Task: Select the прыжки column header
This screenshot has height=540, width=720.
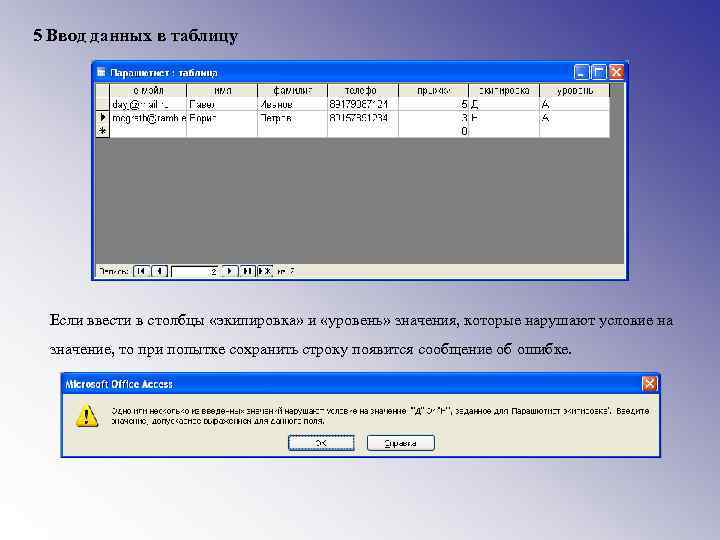Action: click(433, 90)
